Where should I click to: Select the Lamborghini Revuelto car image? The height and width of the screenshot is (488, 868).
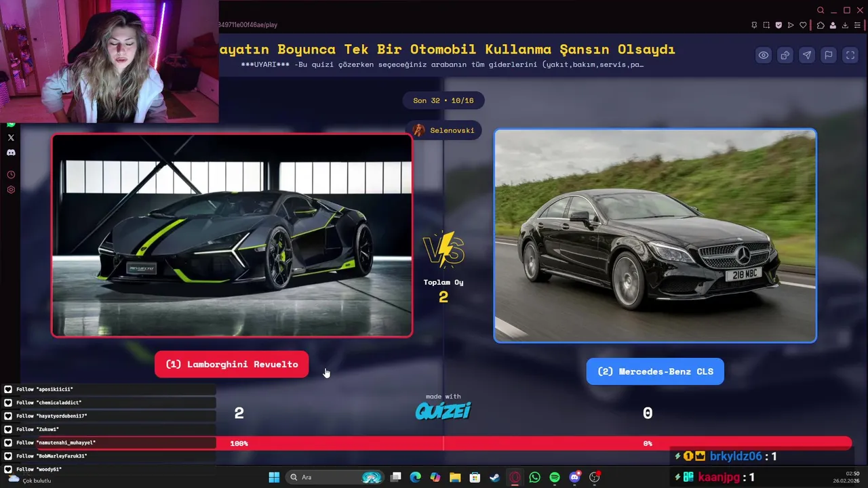pyautogui.click(x=232, y=235)
